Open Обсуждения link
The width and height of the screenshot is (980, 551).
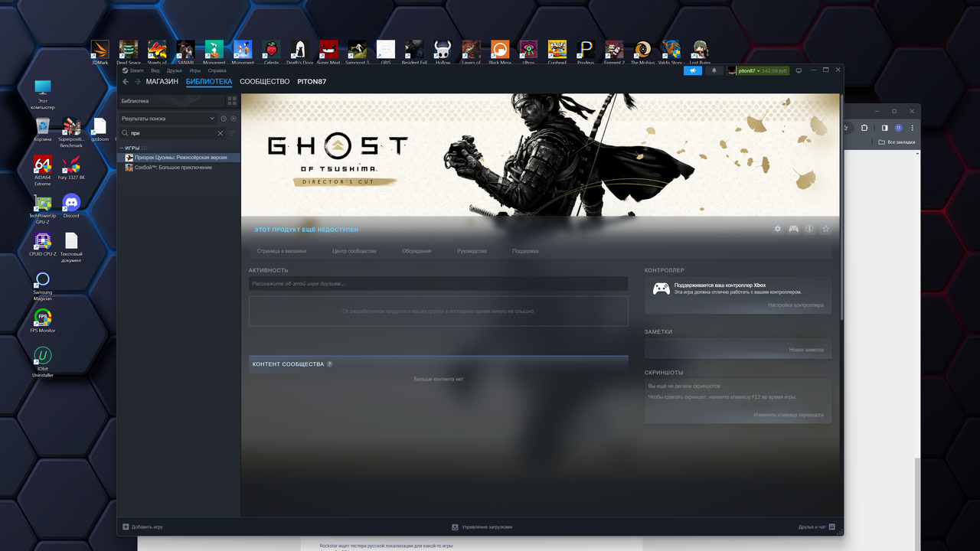point(416,251)
